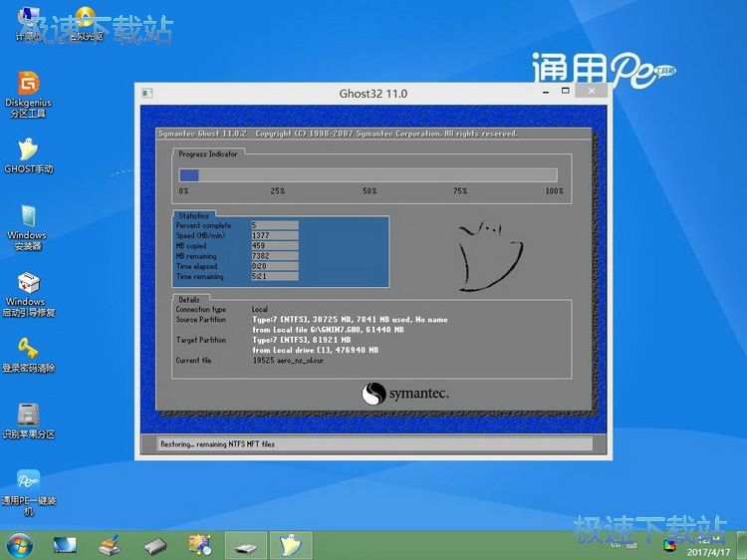Screen dimensions: 747x560
Task: Click the Ghost32 11.0 window title
Action: (373, 94)
